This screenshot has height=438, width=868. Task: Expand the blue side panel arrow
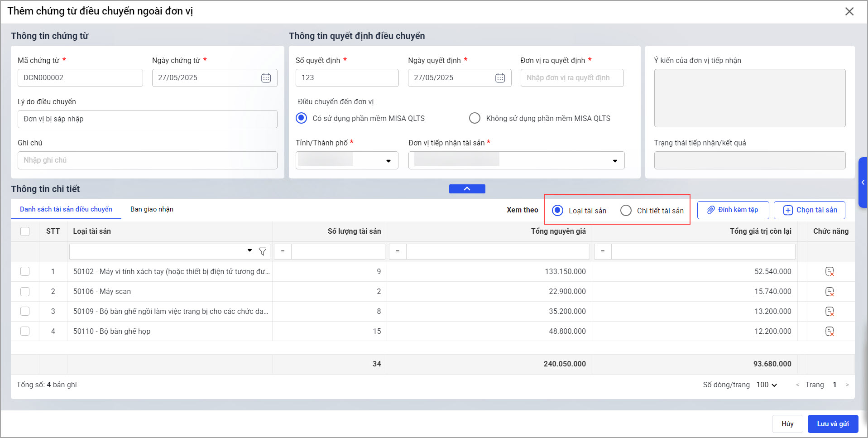pos(863,182)
